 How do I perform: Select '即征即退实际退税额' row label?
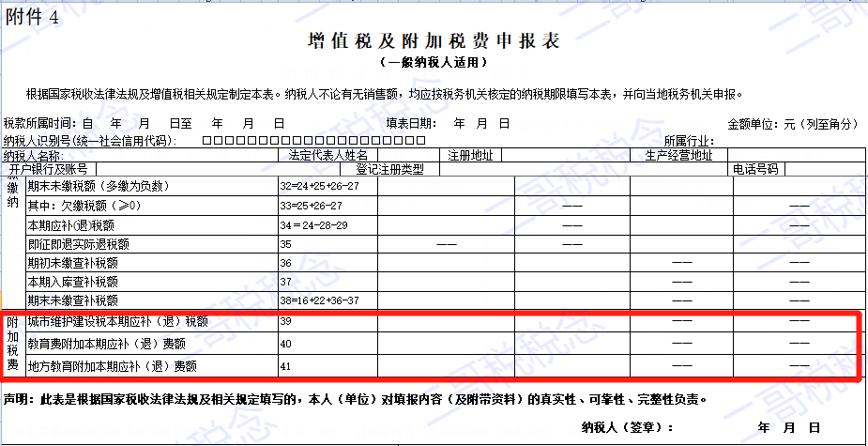point(152,244)
